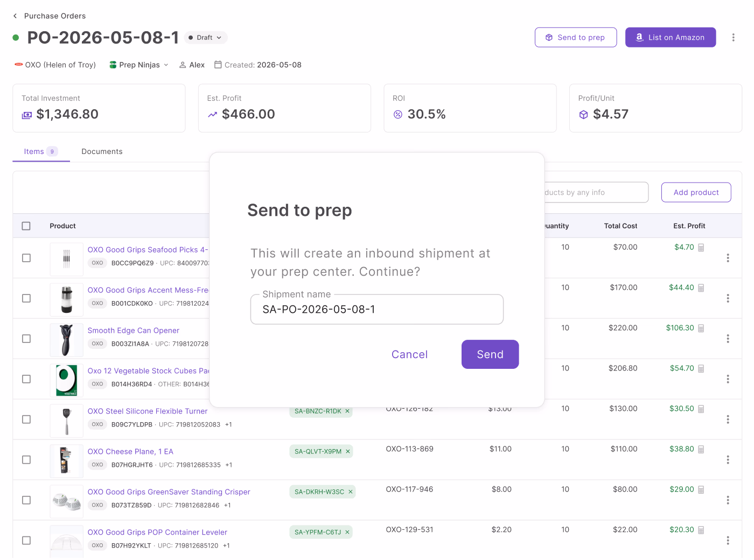
Task: Open the Draft status dropdown
Action: pyautogui.click(x=206, y=38)
